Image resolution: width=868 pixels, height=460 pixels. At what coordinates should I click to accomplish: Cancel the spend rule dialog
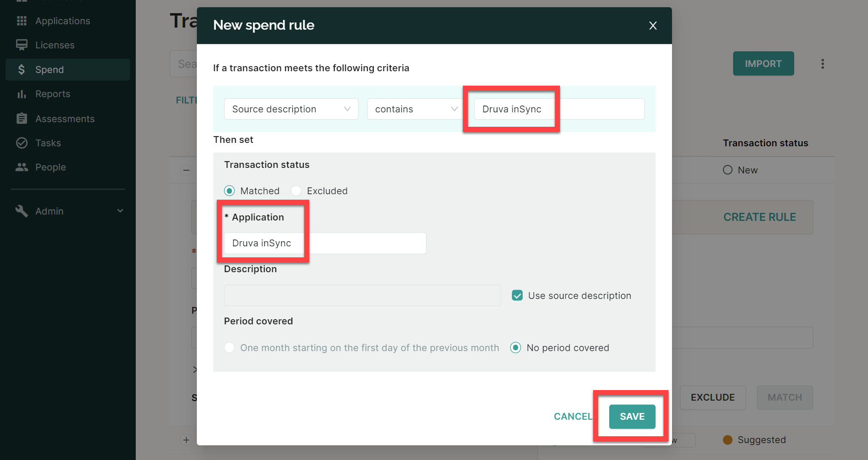[573, 416]
